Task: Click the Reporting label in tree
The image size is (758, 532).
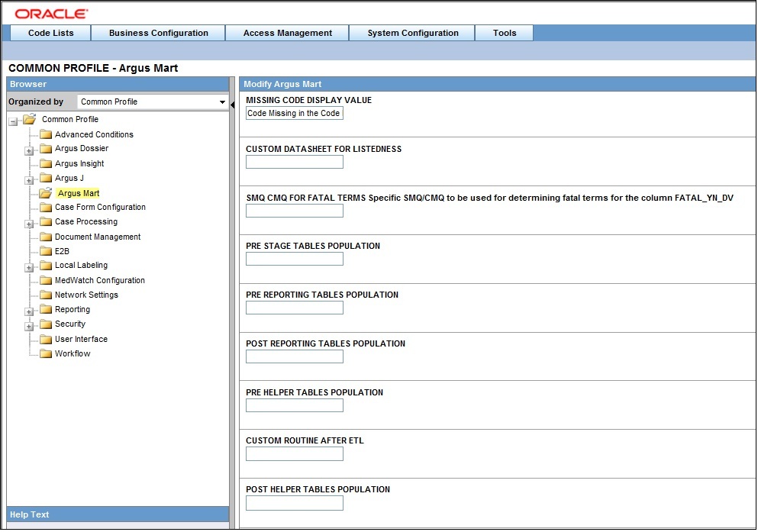Action: pyautogui.click(x=73, y=309)
